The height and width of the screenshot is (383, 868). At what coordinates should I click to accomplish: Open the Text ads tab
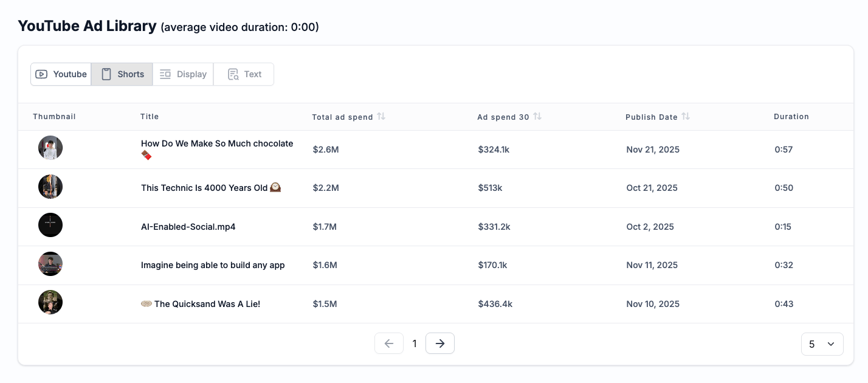[244, 74]
